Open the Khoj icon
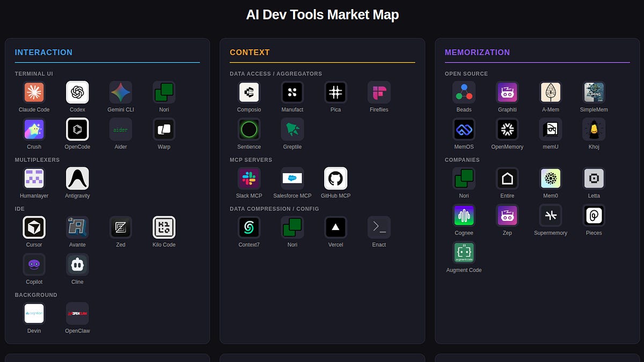 [x=594, y=129]
